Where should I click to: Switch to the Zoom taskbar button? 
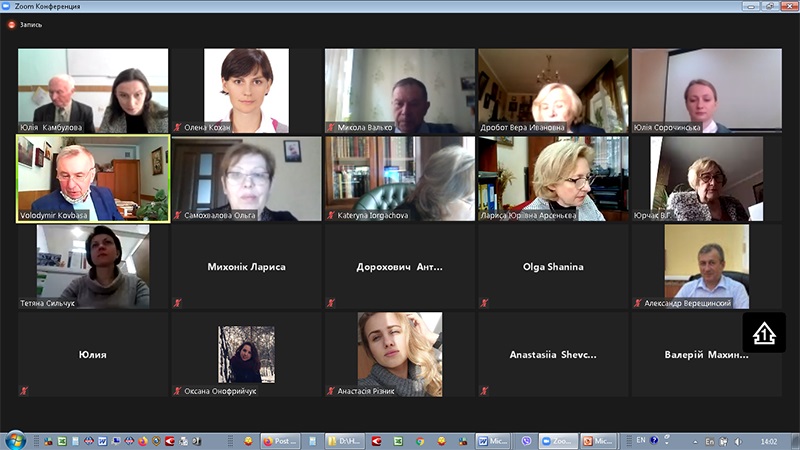558,441
